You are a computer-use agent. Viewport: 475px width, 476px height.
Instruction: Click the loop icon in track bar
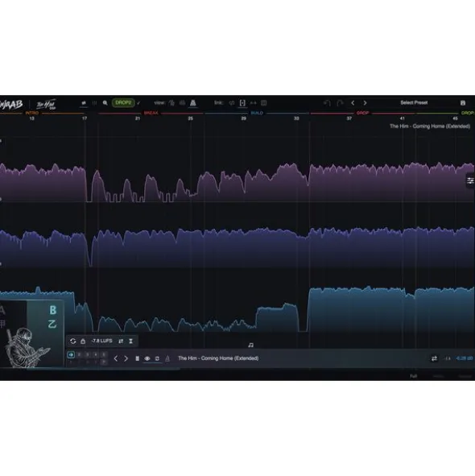[x=157, y=358]
